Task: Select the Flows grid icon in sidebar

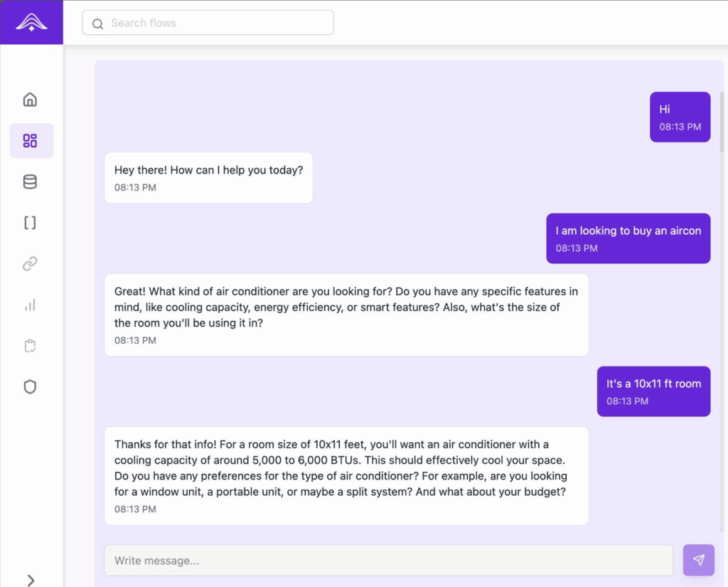Action: click(x=31, y=140)
